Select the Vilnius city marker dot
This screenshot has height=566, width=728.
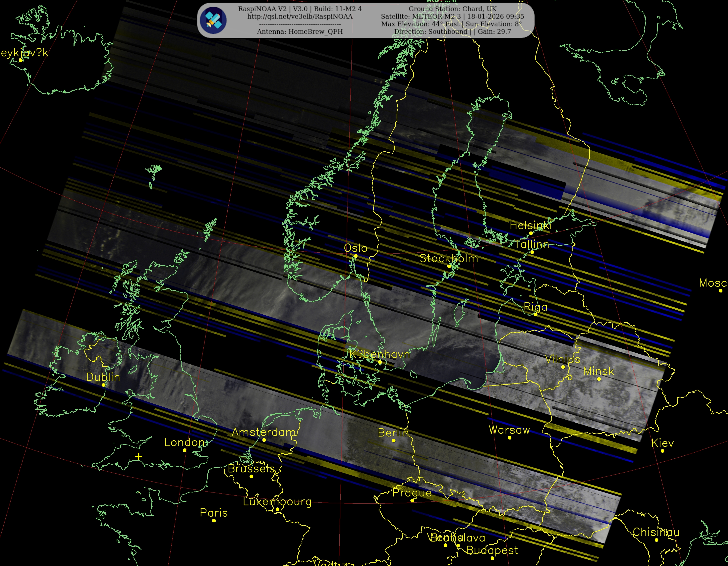563,367
